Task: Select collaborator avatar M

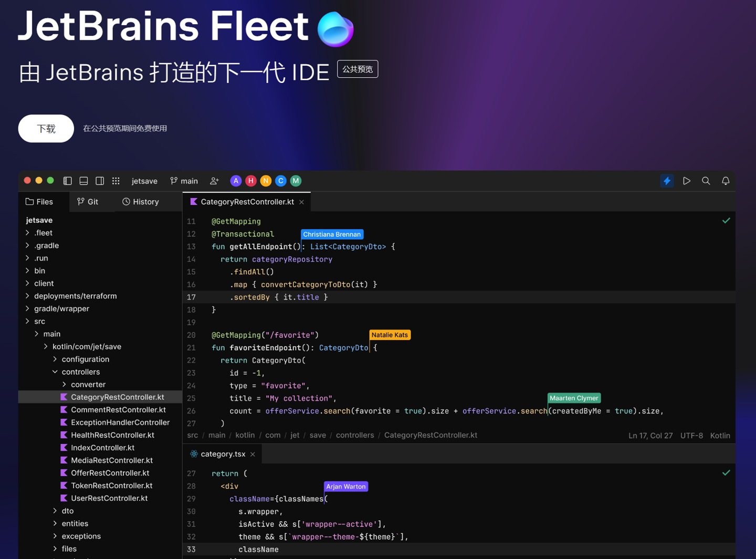Action: pyautogui.click(x=296, y=181)
